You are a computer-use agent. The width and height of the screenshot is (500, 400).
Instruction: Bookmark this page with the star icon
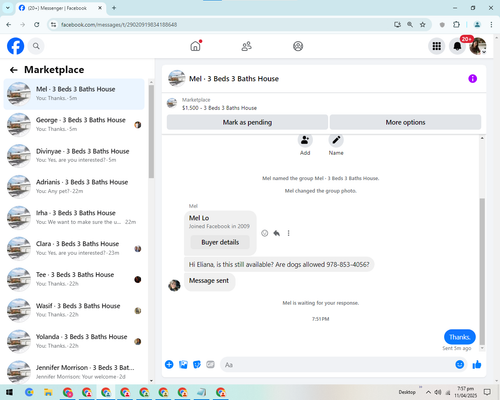[423, 25]
